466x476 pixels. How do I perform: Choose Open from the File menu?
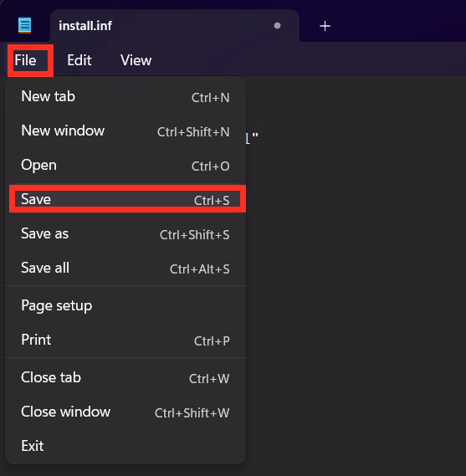coord(125,166)
